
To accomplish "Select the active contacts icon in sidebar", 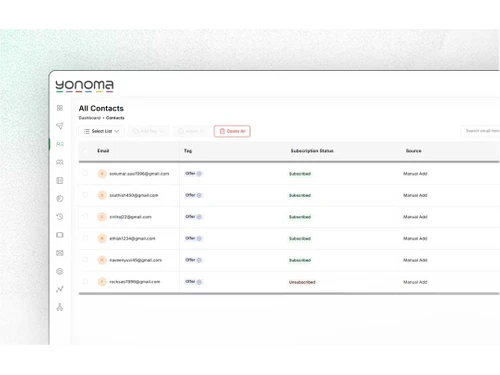I will [x=60, y=144].
